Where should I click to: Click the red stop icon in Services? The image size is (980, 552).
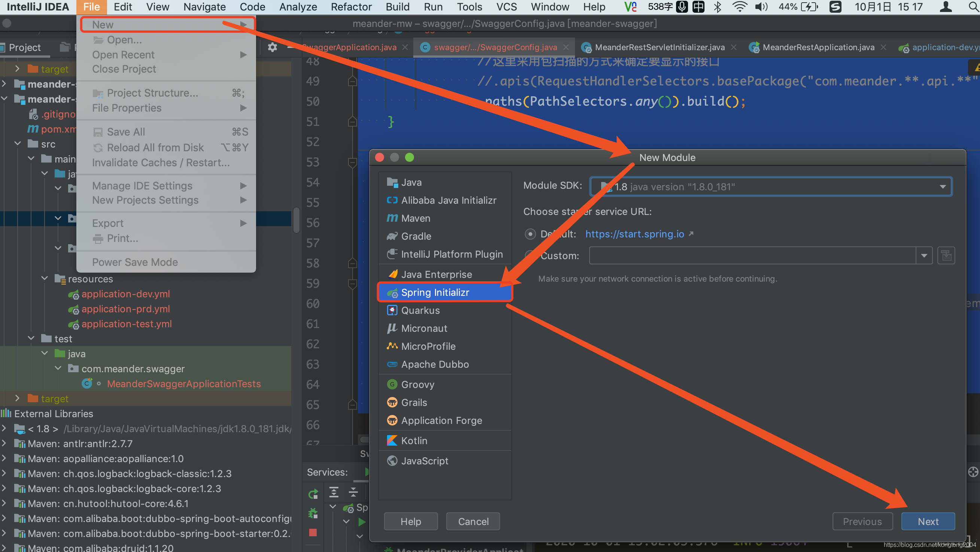[313, 533]
